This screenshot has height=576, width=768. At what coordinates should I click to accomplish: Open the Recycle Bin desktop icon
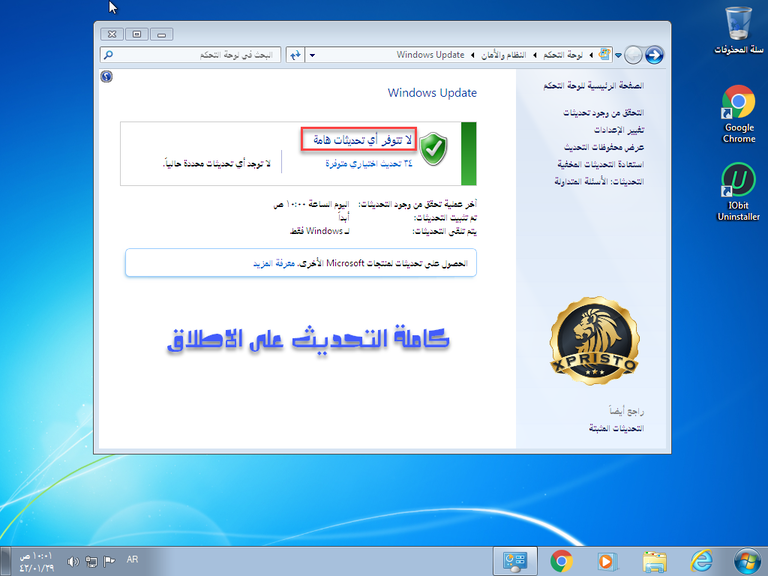739,29
